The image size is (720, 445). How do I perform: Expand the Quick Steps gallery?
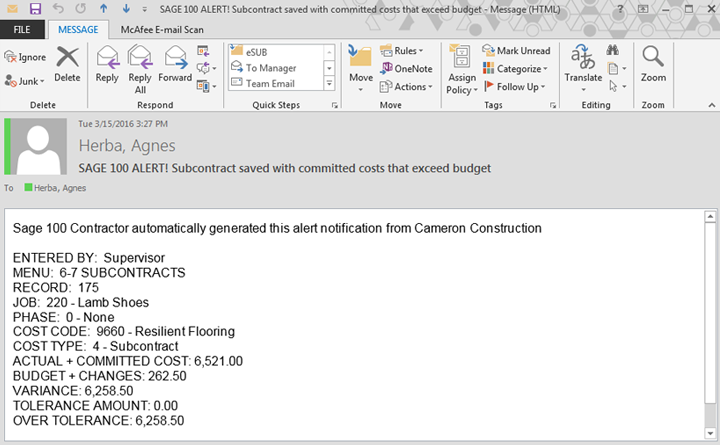click(329, 84)
